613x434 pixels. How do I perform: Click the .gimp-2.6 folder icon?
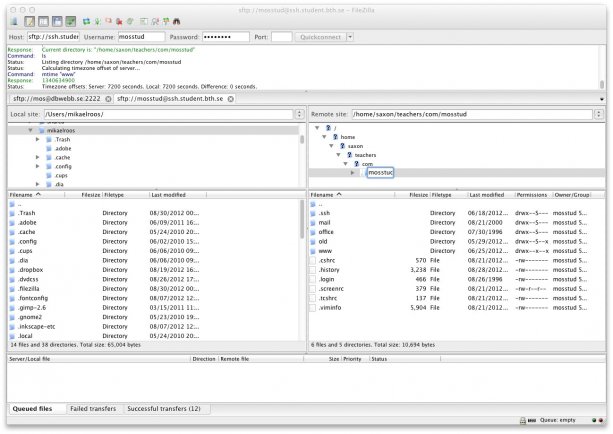(13, 308)
